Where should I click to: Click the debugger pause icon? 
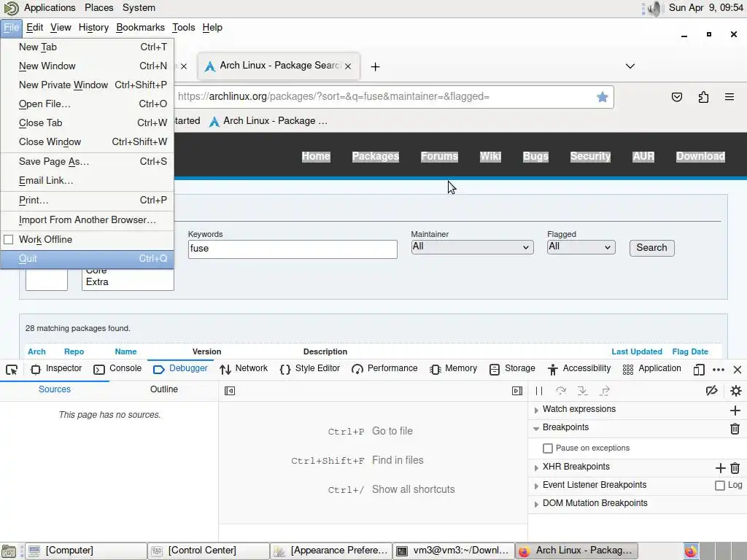point(539,391)
